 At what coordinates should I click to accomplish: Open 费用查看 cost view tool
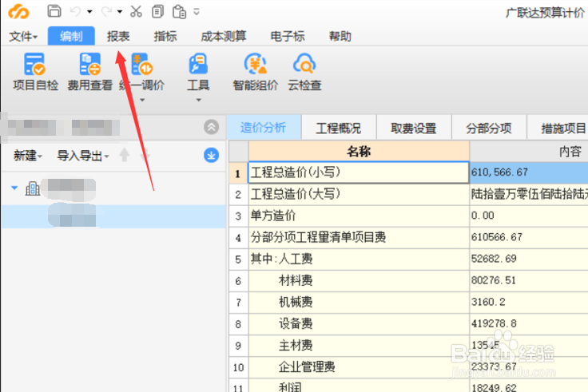(x=90, y=72)
